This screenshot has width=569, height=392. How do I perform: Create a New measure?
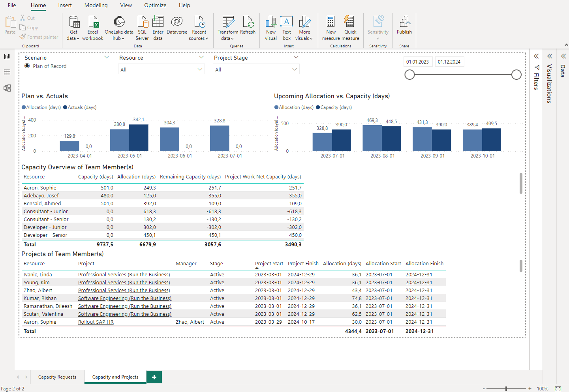[x=331, y=28]
